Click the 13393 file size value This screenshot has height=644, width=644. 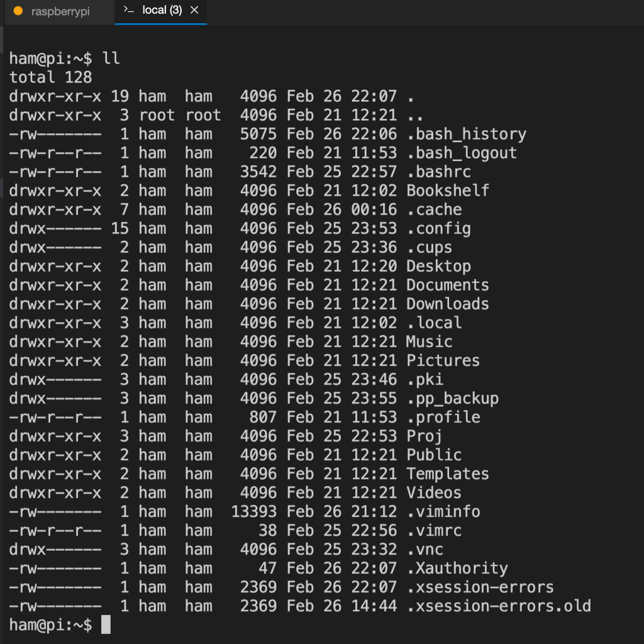click(x=254, y=512)
